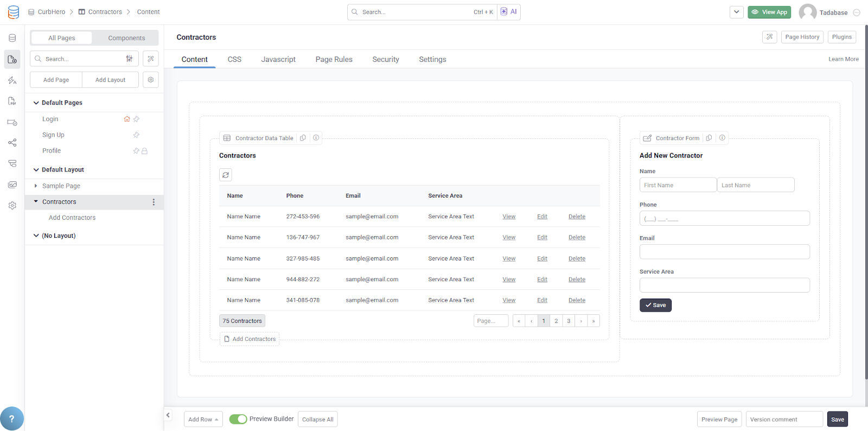Expand the Sample Page tree item
This screenshot has height=431, width=868.
click(x=36, y=186)
